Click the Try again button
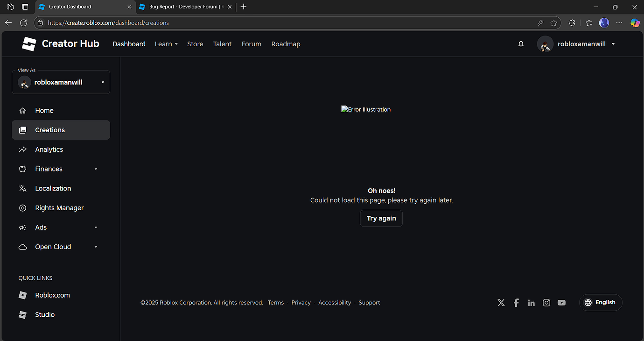 point(381,218)
